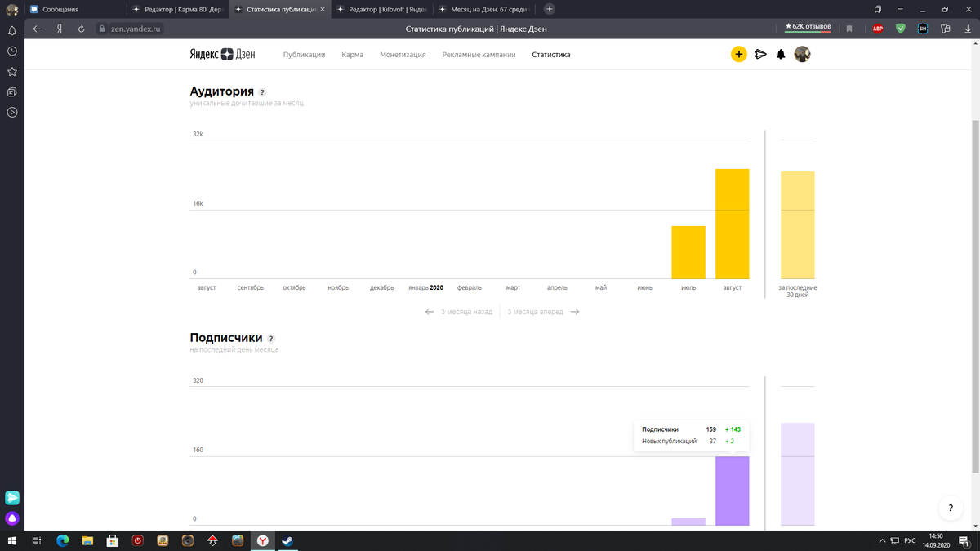Reload the page with refresh icon
This screenshot has width=980, height=551.
(81, 29)
